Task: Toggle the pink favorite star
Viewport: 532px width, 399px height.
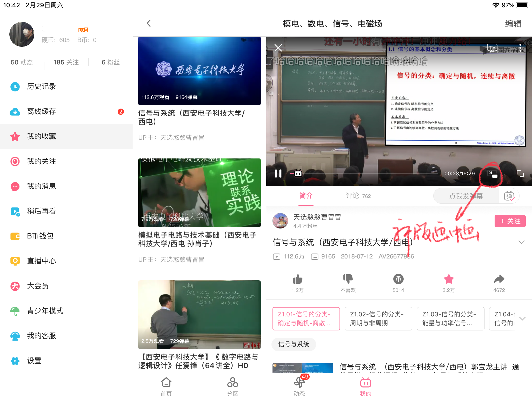Action: (x=449, y=280)
